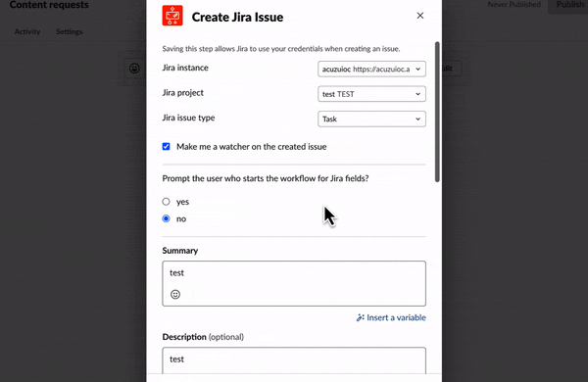The image size is (588, 382).
Task: Open the Jira issue type dropdown
Action: (x=371, y=119)
